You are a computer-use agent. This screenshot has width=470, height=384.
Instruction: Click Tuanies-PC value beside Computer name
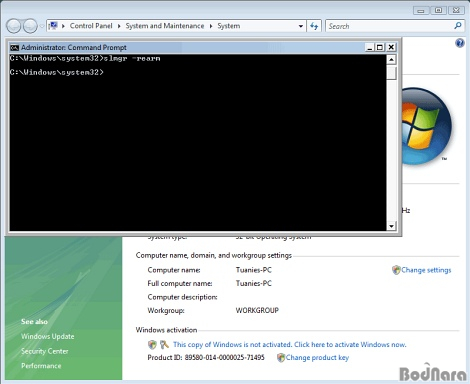254,270
